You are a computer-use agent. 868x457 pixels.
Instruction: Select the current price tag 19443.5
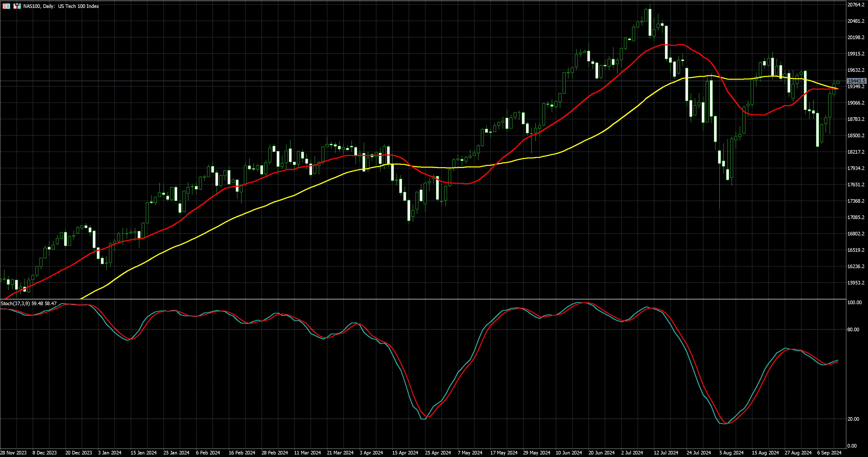(x=856, y=81)
